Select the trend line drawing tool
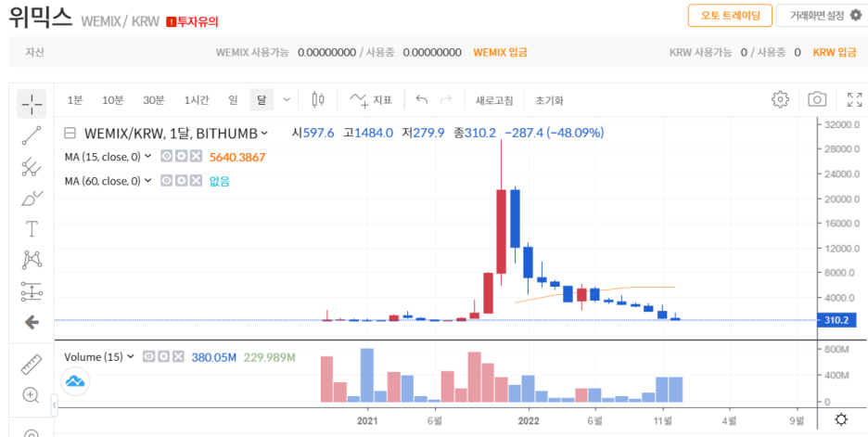This screenshot has width=868, height=437. click(x=32, y=135)
